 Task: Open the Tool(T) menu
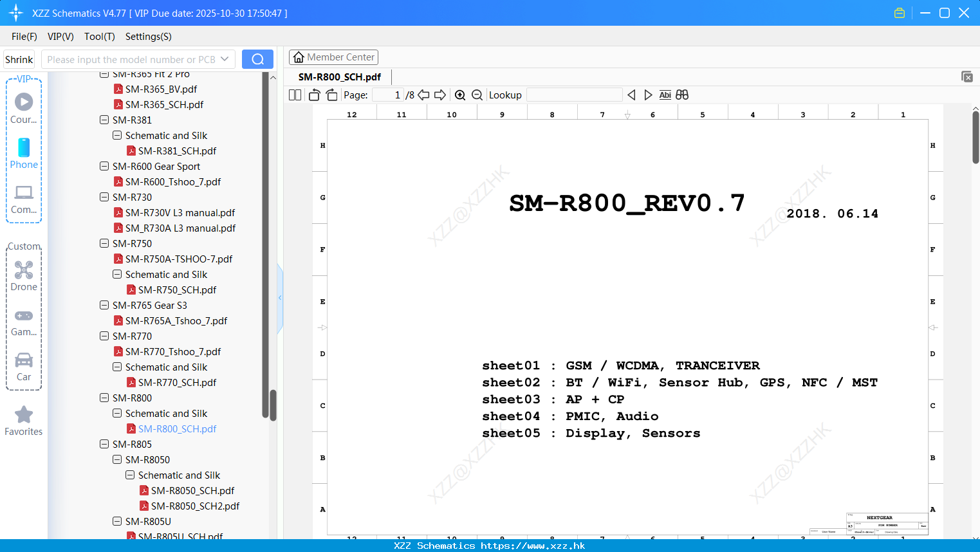[100, 37]
